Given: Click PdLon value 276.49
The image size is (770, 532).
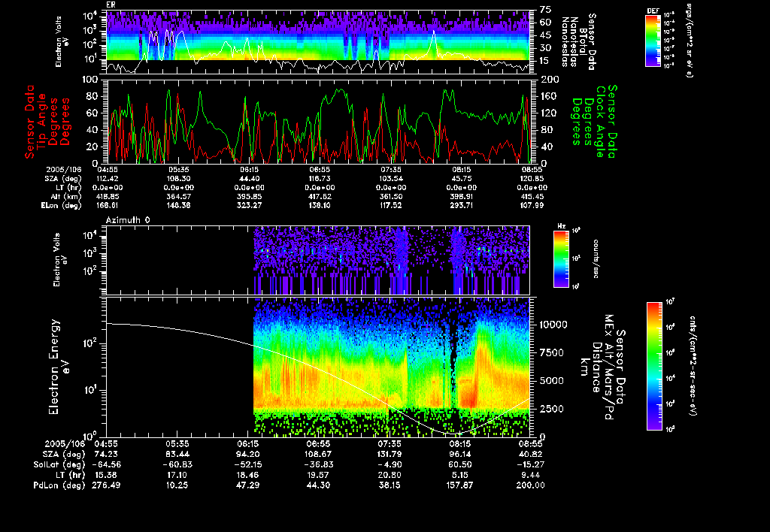Looking at the screenshot, I should click(106, 485).
